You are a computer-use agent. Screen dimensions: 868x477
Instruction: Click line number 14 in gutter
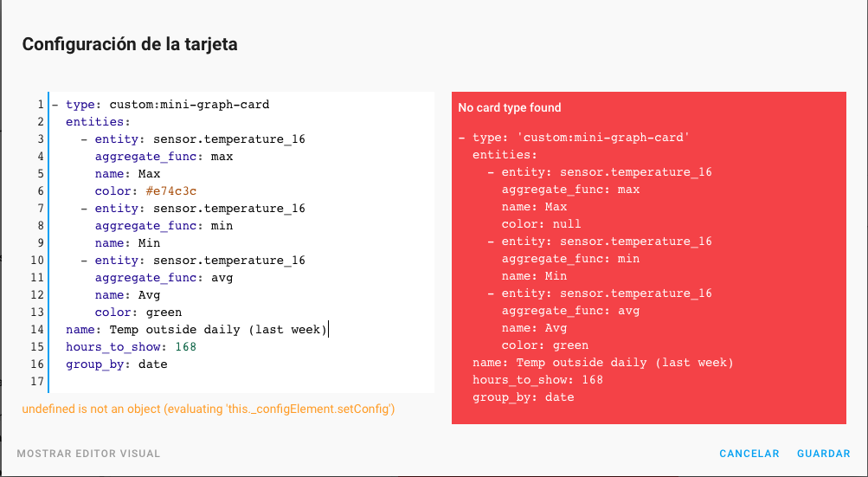(x=37, y=330)
